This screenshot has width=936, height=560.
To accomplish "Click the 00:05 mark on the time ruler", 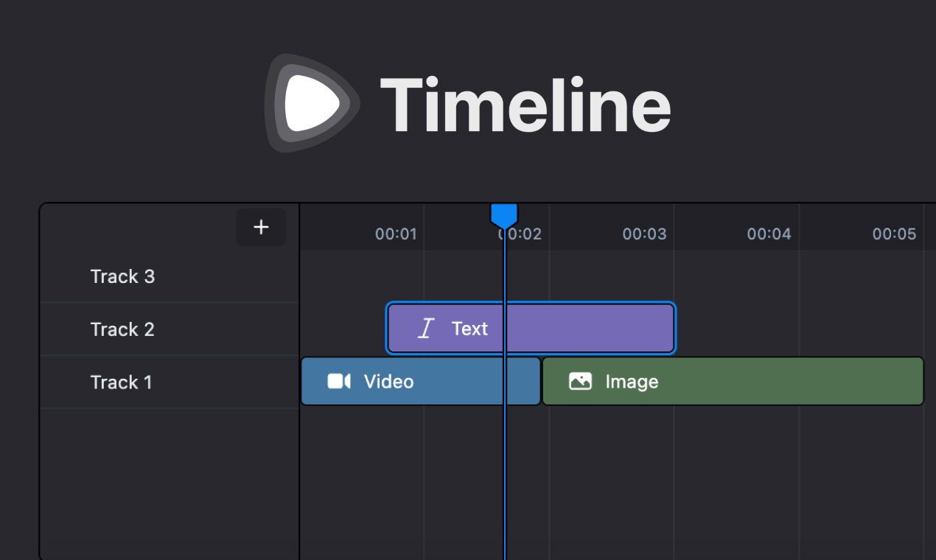I will (x=894, y=234).
